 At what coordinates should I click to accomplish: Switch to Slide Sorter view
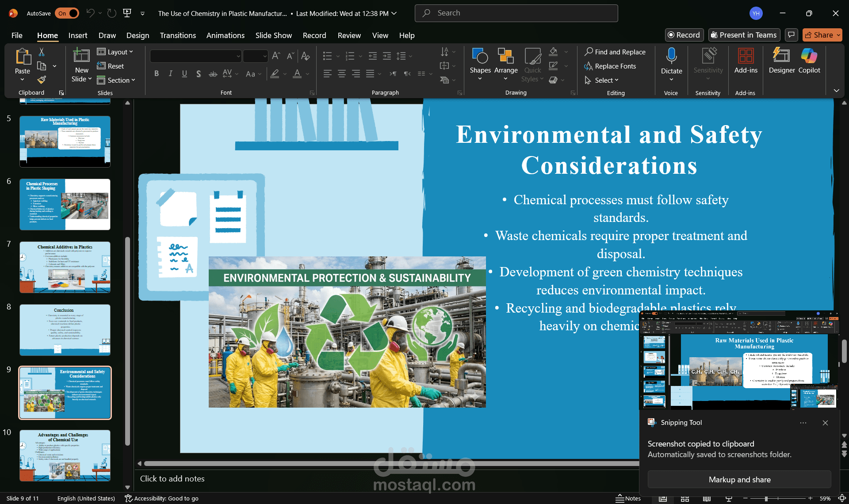(x=685, y=499)
